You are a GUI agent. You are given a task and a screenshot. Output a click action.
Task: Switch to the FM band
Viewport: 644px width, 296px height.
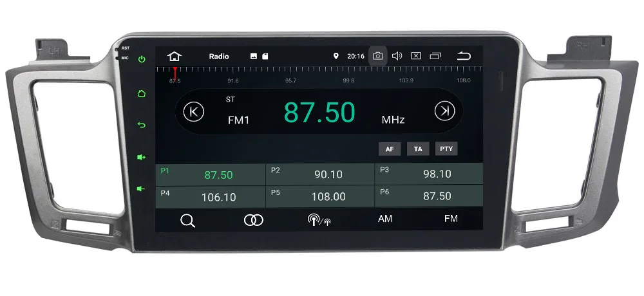(451, 219)
